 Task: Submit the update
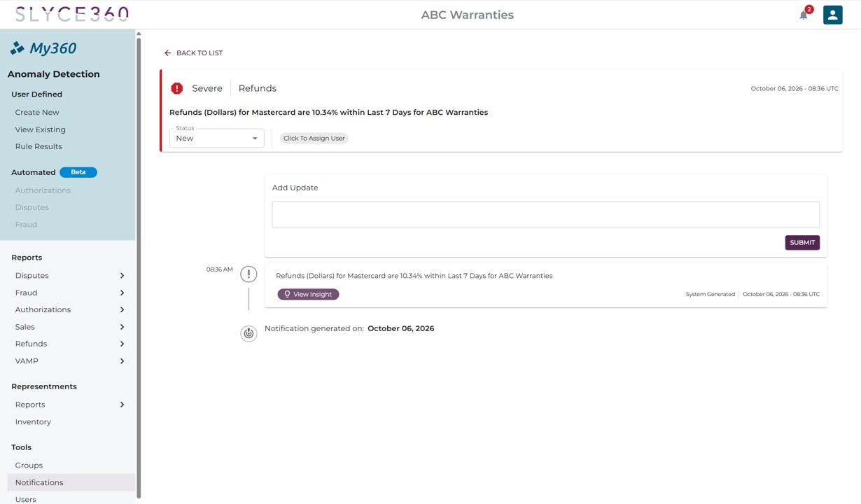802,242
